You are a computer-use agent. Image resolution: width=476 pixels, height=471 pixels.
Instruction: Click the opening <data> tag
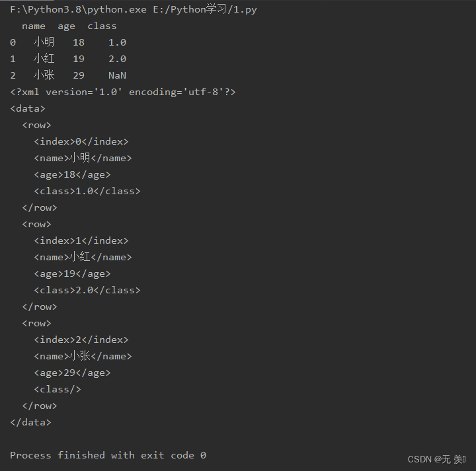(x=28, y=108)
